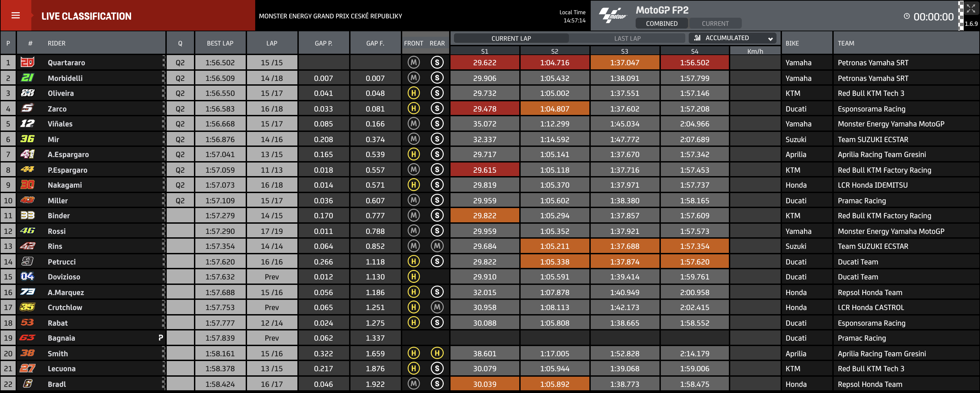The width and height of the screenshot is (980, 393).
Task: Click Miller's number 43 badge
Action: pyautogui.click(x=27, y=200)
